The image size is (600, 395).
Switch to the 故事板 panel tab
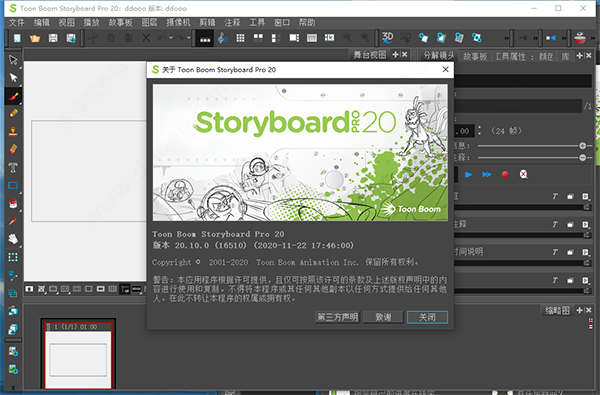[475, 57]
